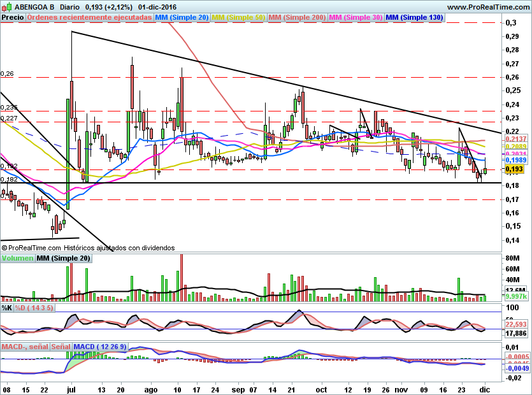This screenshot has width=532, height=395.
Task: Click the candlestick chart icon beside ABENGOA B
Action: click(7, 7)
